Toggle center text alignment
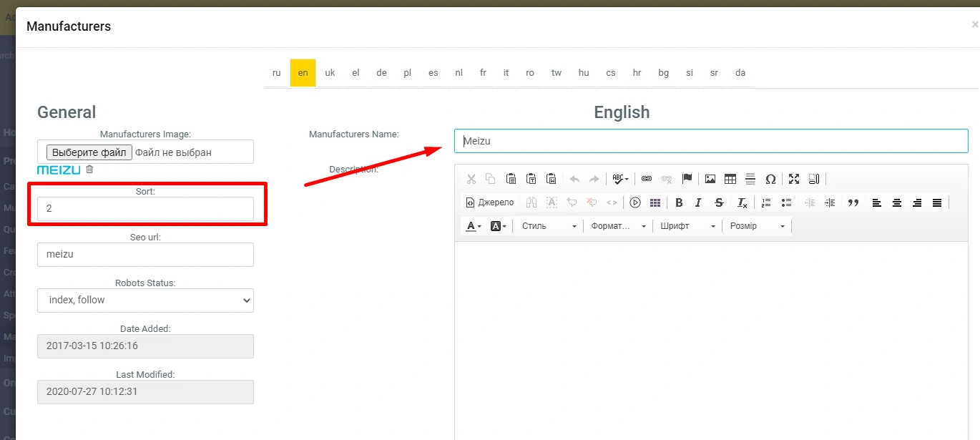The image size is (980, 440). [x=897, y=202]
